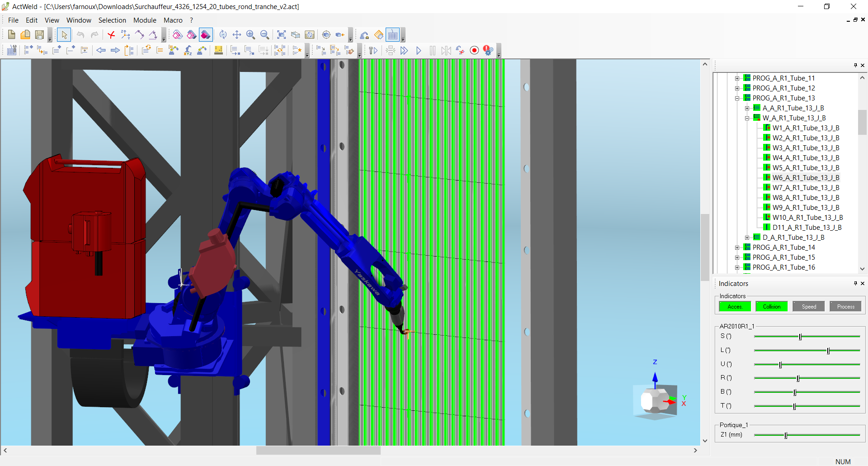Click the Save file icon

tap(39, 35)
